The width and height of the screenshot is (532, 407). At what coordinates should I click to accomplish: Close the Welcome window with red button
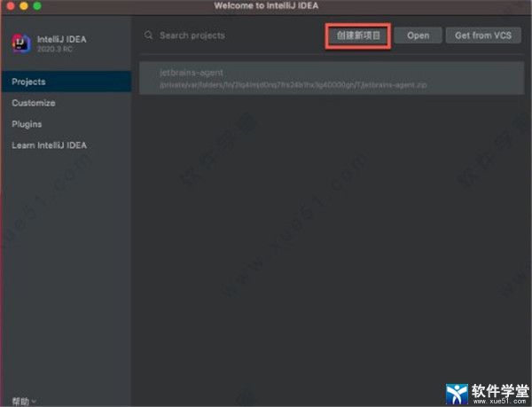[x=11, y=6]
